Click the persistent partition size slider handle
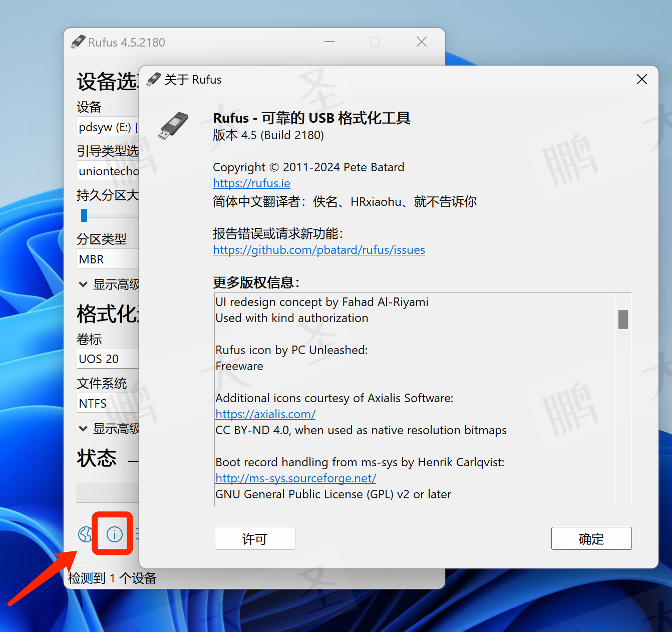The height and width of the screenshot is (632, 672). click(84, 215)
